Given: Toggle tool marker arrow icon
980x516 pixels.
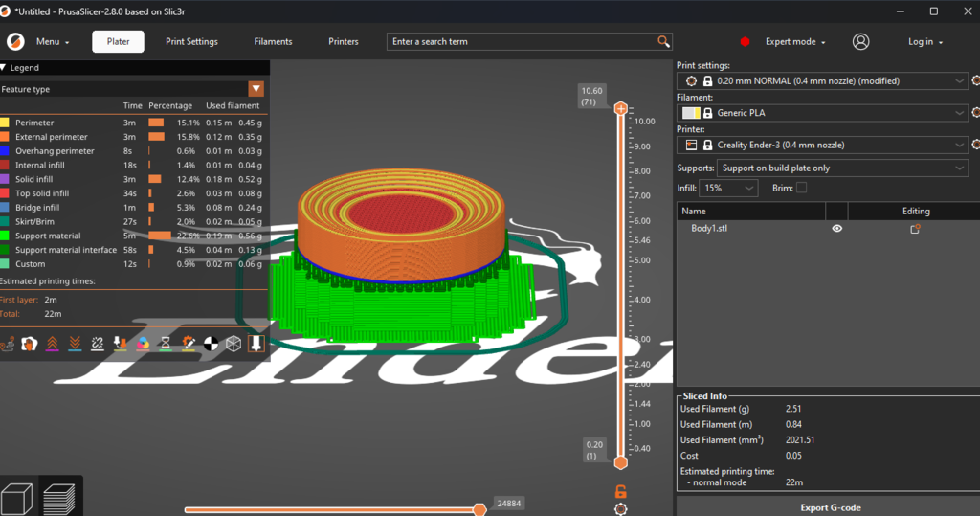Looking at the screenshot, I should (256, 344).
